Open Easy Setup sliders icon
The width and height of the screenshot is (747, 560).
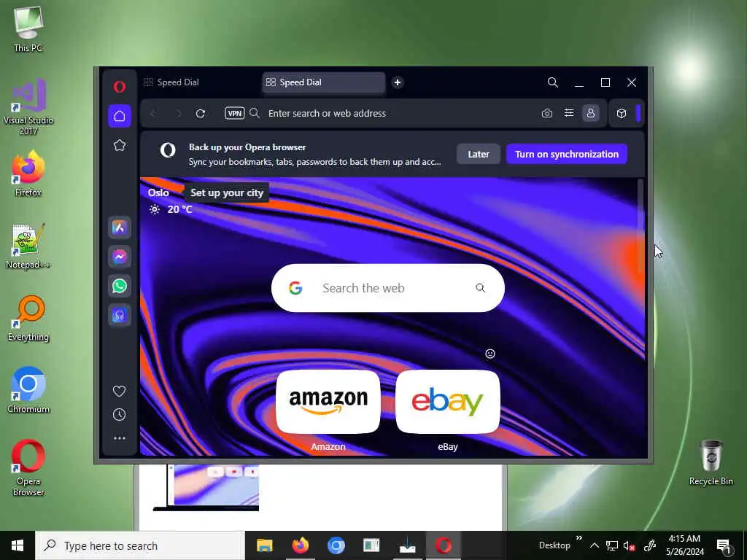[x=569, y=113]
